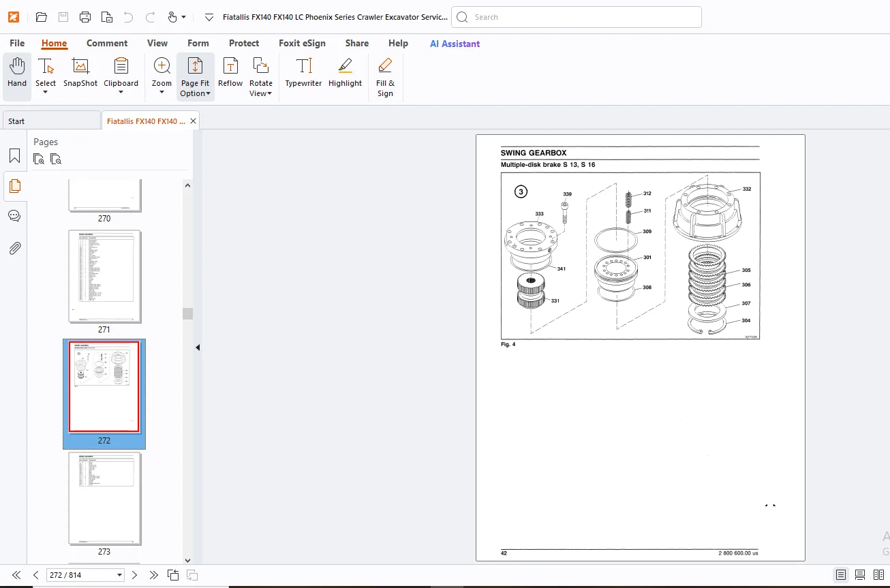This screenshot has width=890, height=588.
Task: Switch to single page view
Action: (841, 575)
